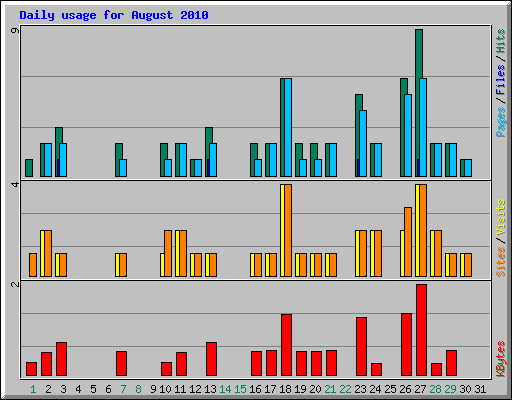Click the red KBytes bar for day 23
The height and width of the screenshot is (400, 512).
tap(361, 347)
